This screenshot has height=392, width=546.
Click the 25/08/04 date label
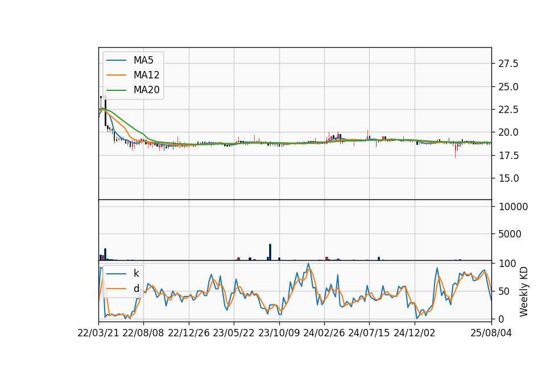(x=491, y=333)
